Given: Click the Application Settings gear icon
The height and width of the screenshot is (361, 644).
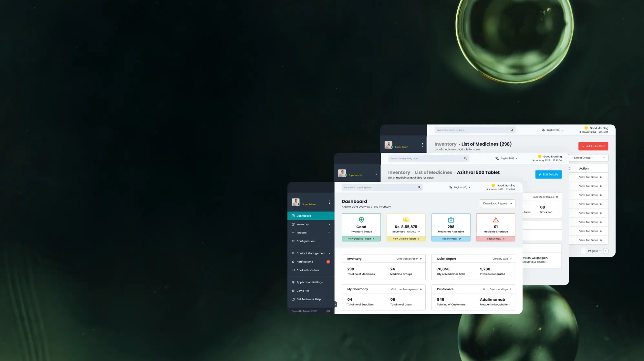Looking at the screenshot, I should 293,282.
